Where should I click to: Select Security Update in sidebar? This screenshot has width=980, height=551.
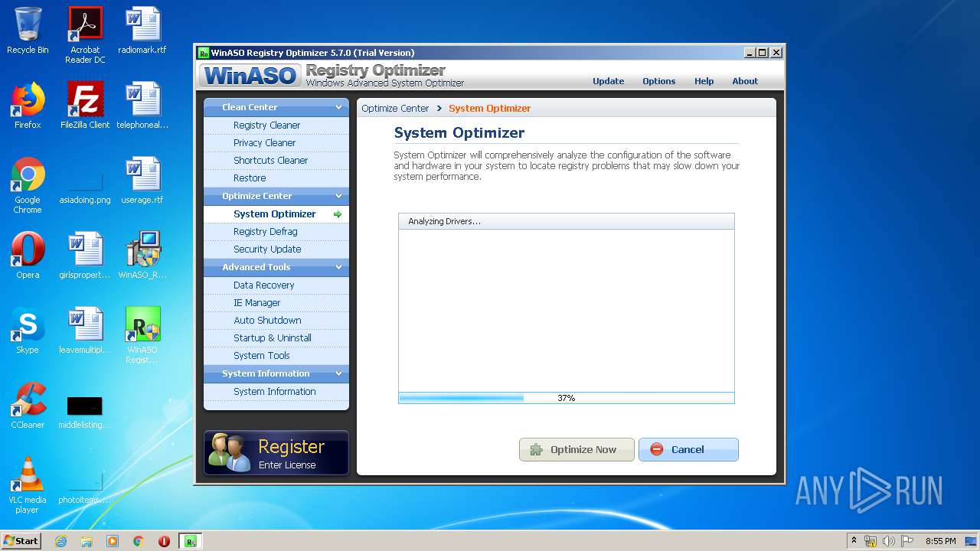coord(276,249)
